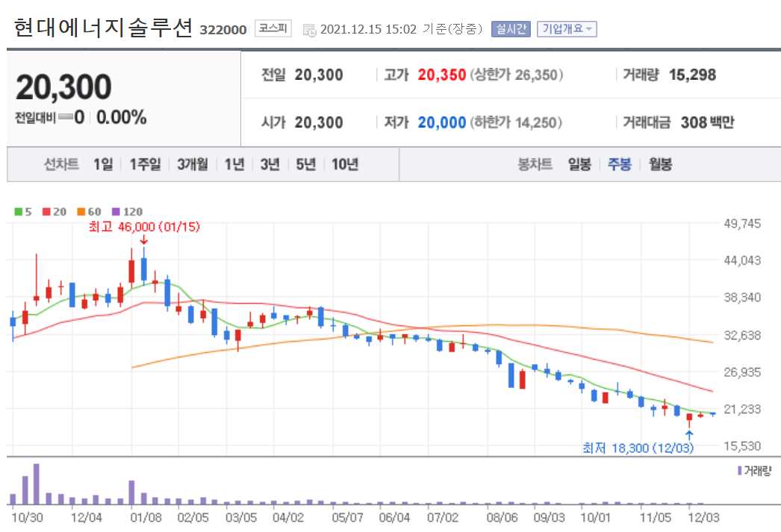781x532 pixels.
Task: Toggle 일봉 daily candle view
Action: pos(579,165)
